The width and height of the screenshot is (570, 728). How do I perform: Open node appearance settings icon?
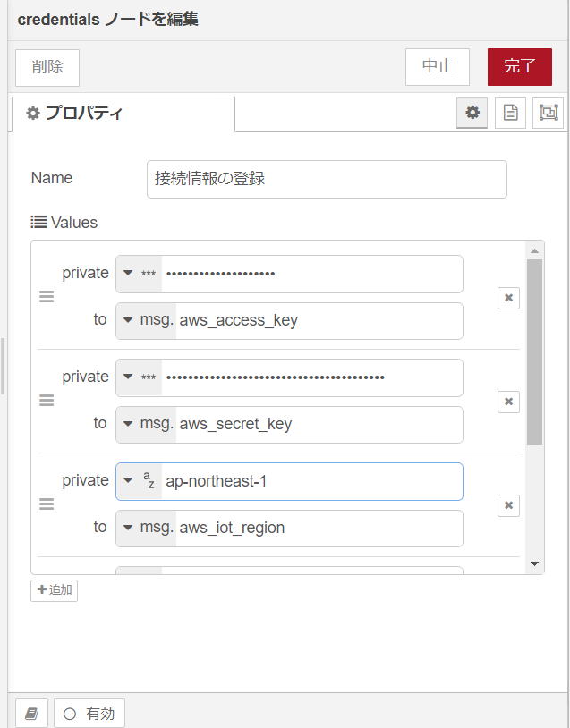[549, 113]
